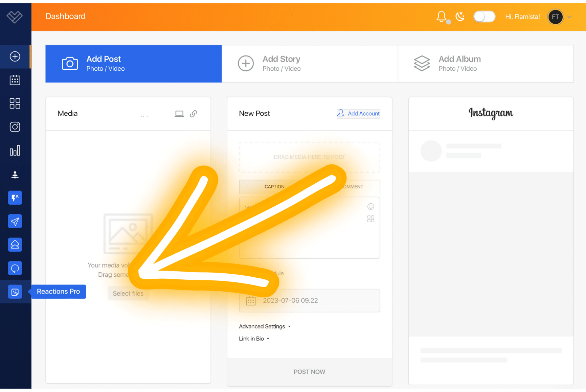This screenshot has height=392, width=586.
Task: Click the paper plane icon in sidebar
Action: [15, 222]
